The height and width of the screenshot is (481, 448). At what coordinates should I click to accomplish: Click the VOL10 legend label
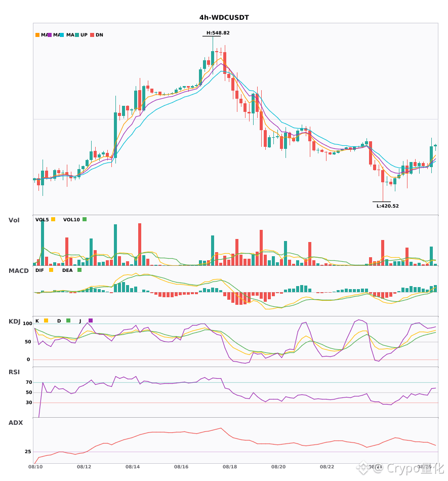coord(71,220)
